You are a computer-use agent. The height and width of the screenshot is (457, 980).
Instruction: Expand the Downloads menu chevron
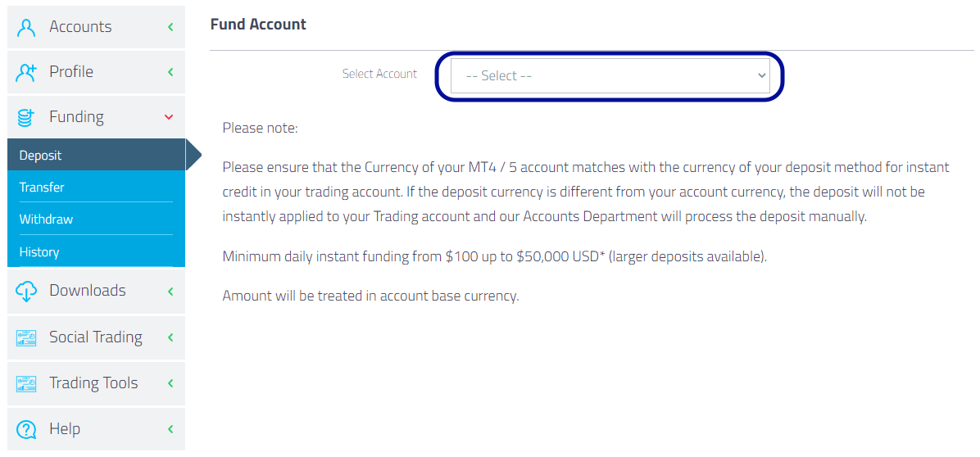170,291
